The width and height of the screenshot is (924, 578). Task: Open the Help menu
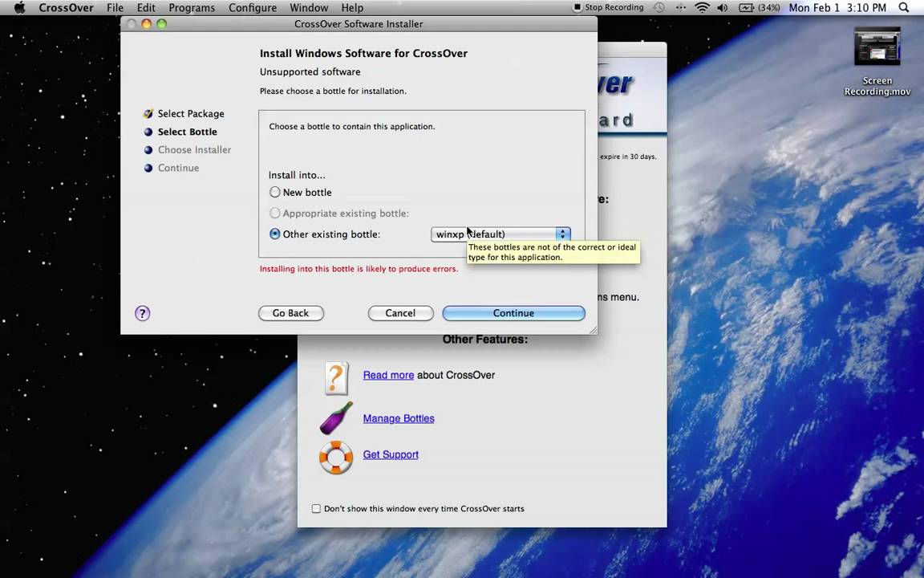pyautogui.click(x=352, y=8)
